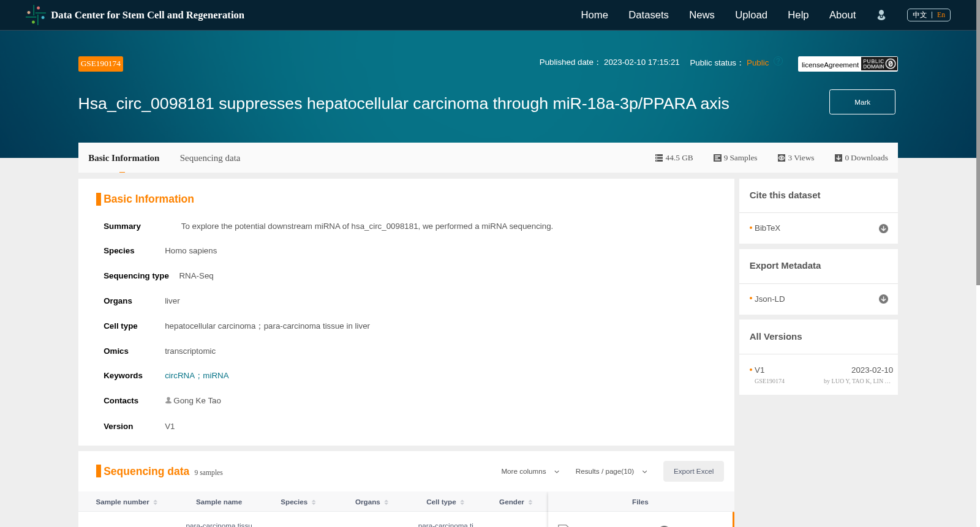Click the liver Organs value

pos(172,301)
